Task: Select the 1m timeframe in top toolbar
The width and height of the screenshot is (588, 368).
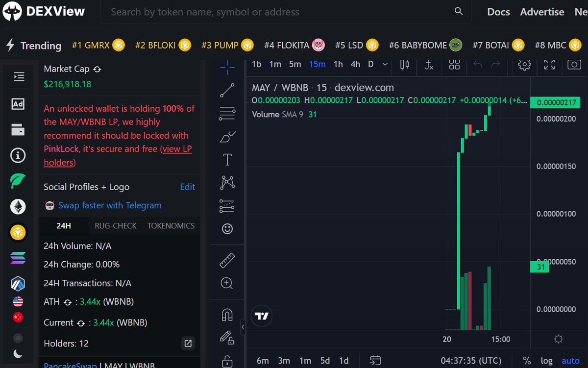Action: pos(275,64)
